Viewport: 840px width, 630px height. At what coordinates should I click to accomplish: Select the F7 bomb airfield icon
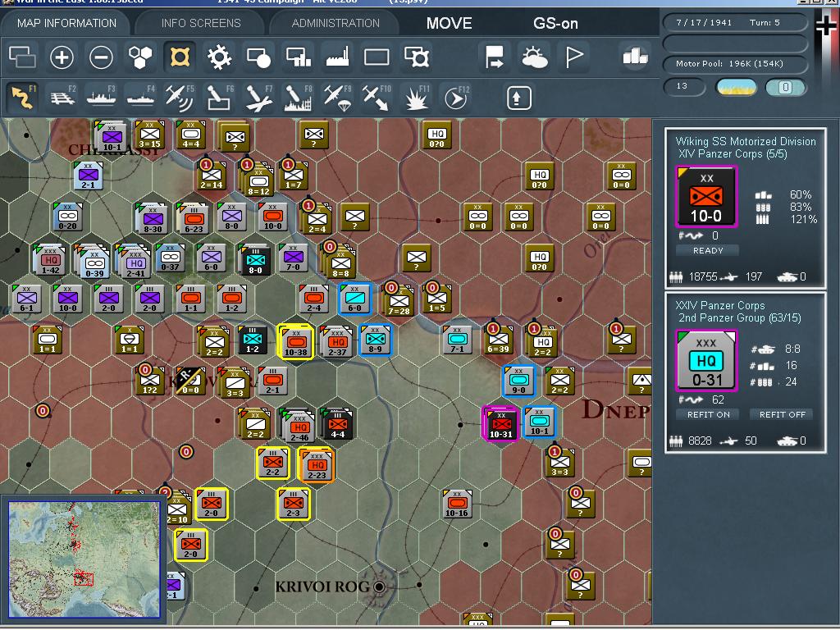[x=258, y=98]
